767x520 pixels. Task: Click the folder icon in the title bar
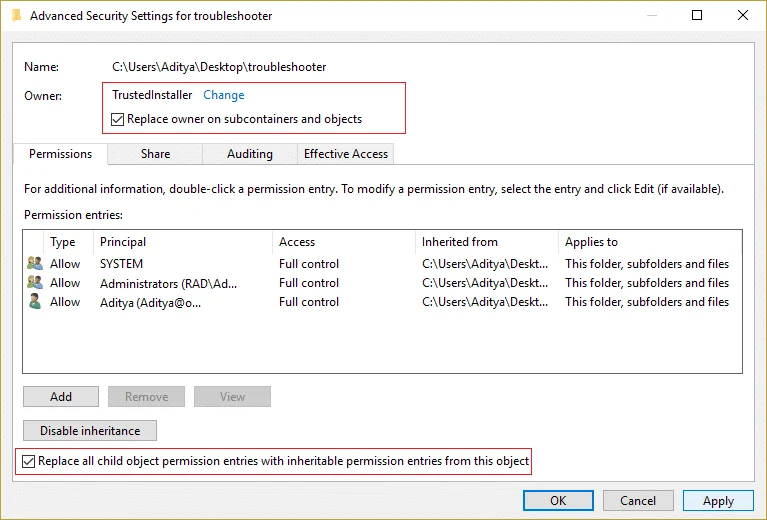16,16
